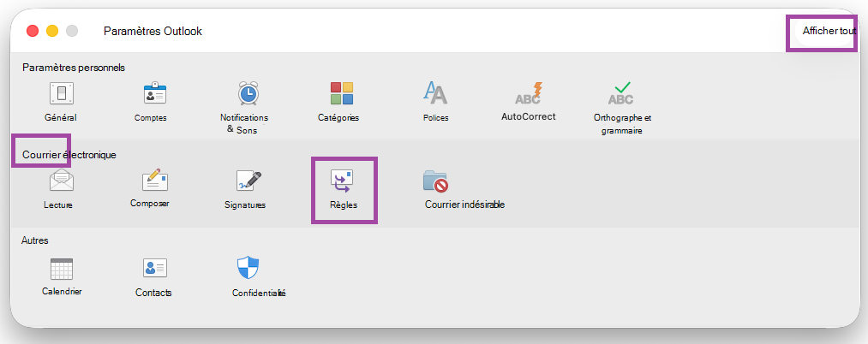Click the Paramètres Outlook window title
Image resolution: width=868 pixels, height=344 pixels.
153,31
